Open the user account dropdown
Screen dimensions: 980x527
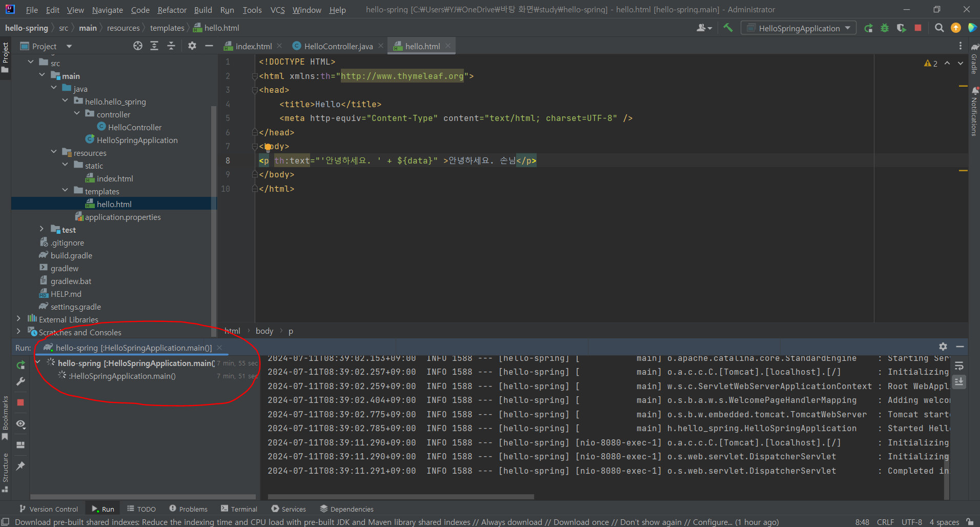(704, 28)
